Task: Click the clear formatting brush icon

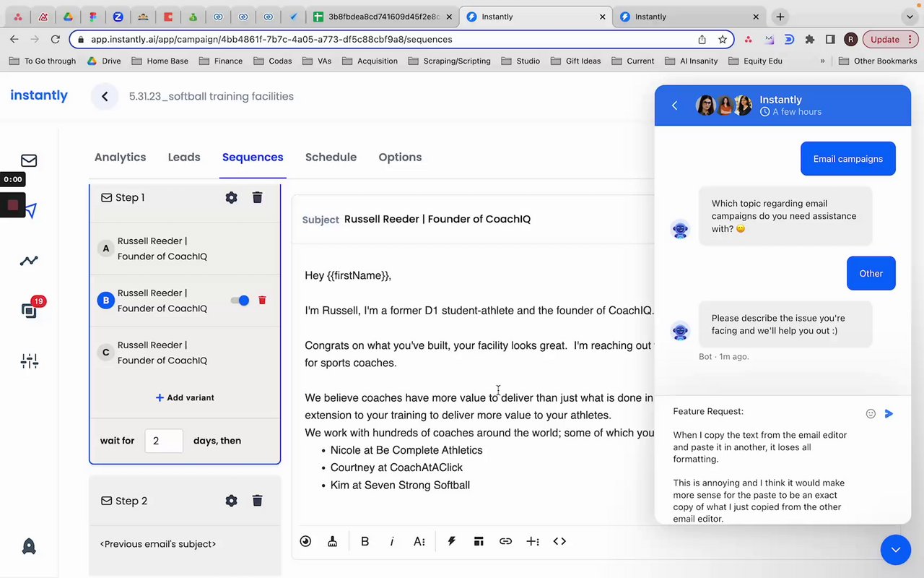Action: (332, 541)
